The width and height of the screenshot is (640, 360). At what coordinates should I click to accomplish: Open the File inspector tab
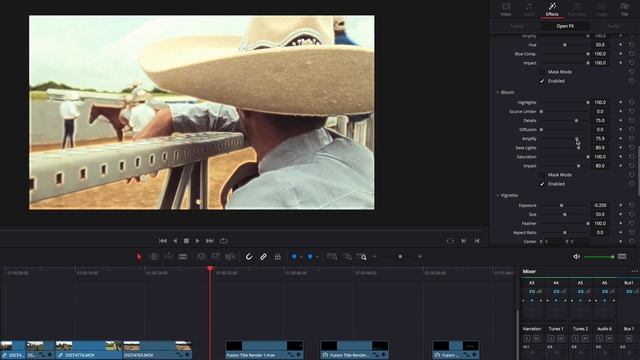pos(625,9)
